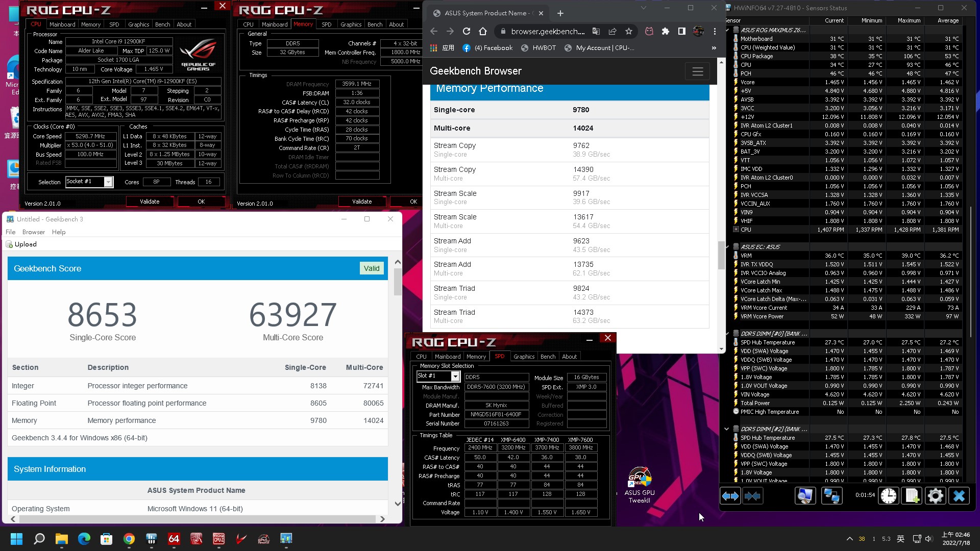Viewport: 980px width, 551px height.
Task: Close sensors with the HWiNFO blue X icon
Action: coord(959,496)
